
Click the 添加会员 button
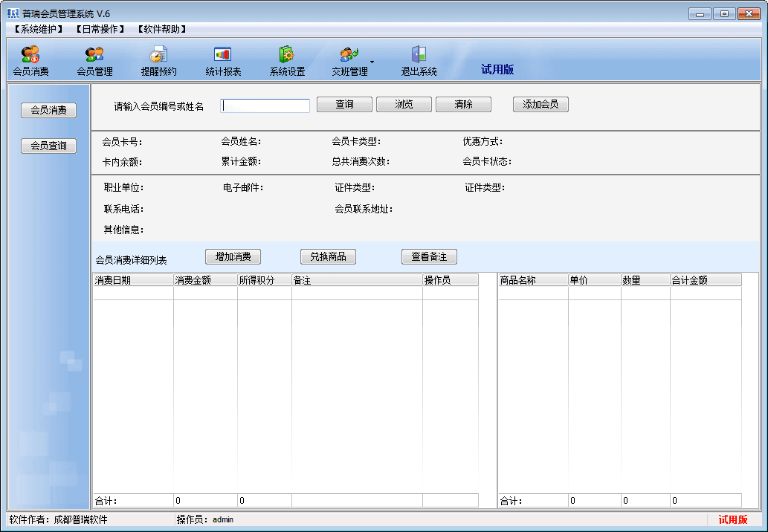click(540, 105)
